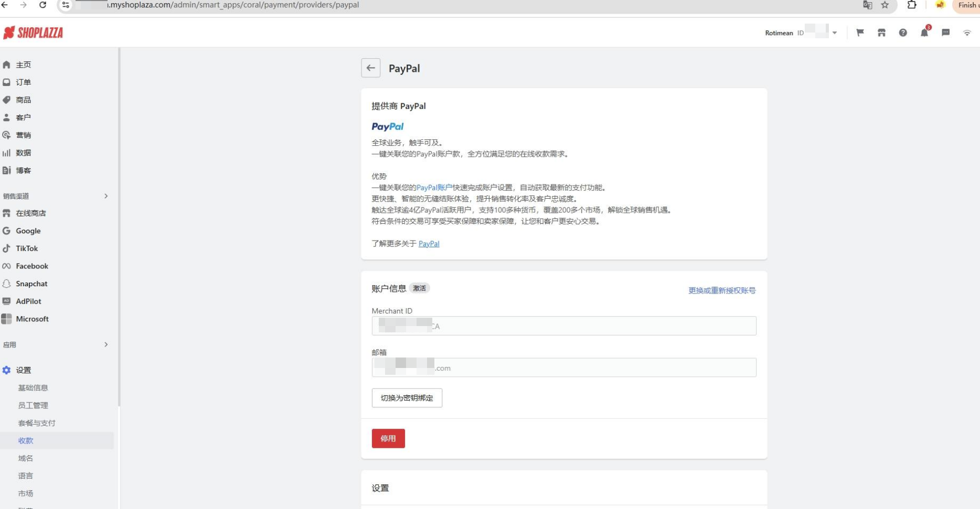The width and height of the screenshot is (980, 509).
Task: Open the chat message icon
Action: click(x=946, y=33)
